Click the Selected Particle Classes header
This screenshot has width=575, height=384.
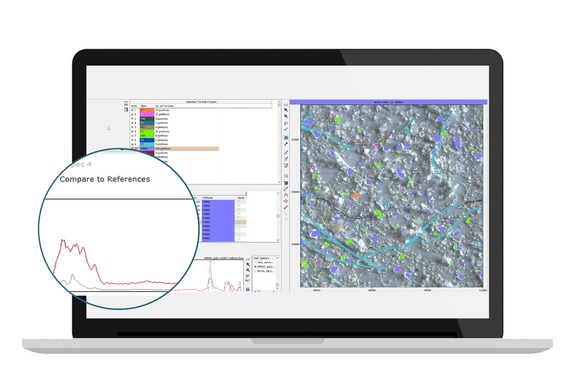(x=201, y=102)
